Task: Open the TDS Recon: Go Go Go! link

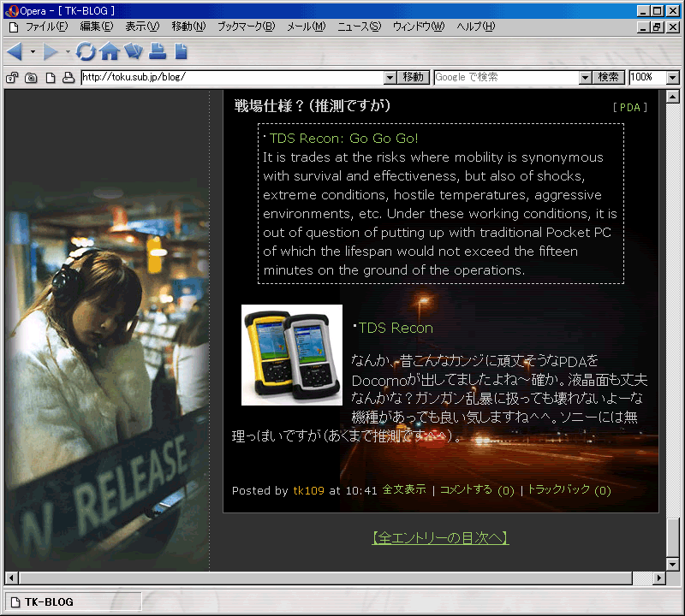Action: (x=344, y=139)
